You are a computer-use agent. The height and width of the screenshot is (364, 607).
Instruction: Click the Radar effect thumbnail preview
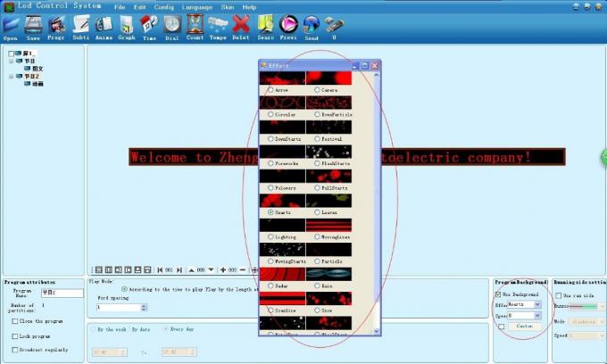point(282,274)
